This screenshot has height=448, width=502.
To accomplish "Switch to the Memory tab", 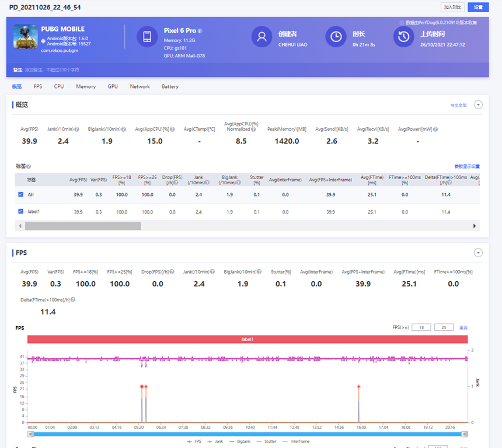I will click(86, 86).
